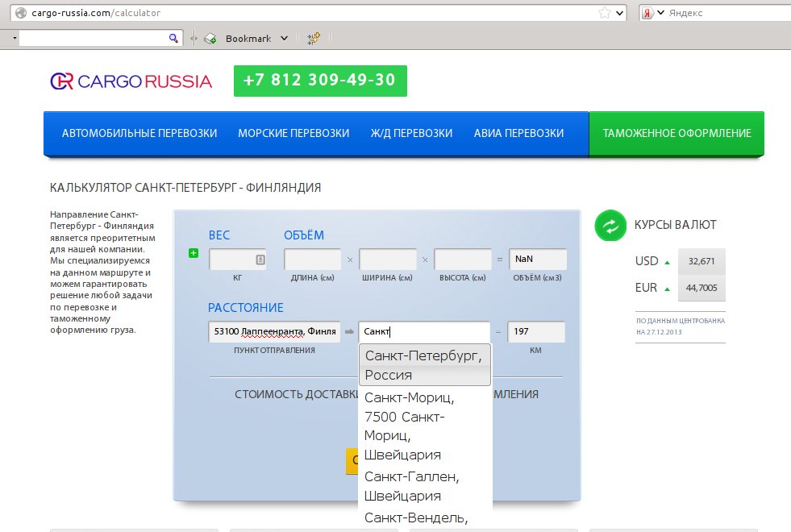Click Курсы валют heading
Image resolution: width=791 pixels, height=532 pixels.
coord(675,225)
